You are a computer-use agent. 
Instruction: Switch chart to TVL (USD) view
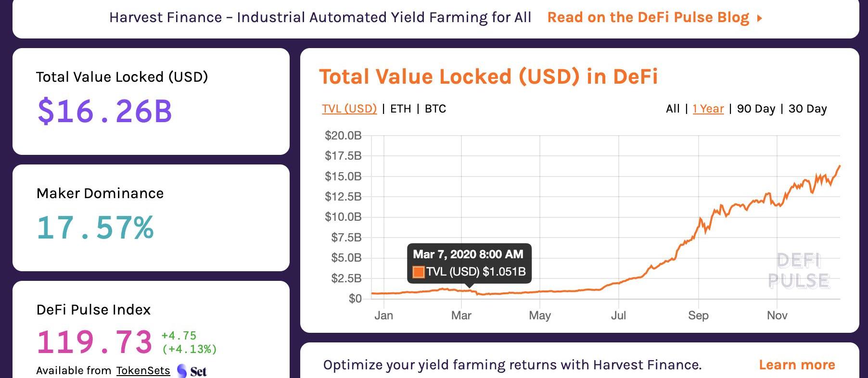[349, 109]
